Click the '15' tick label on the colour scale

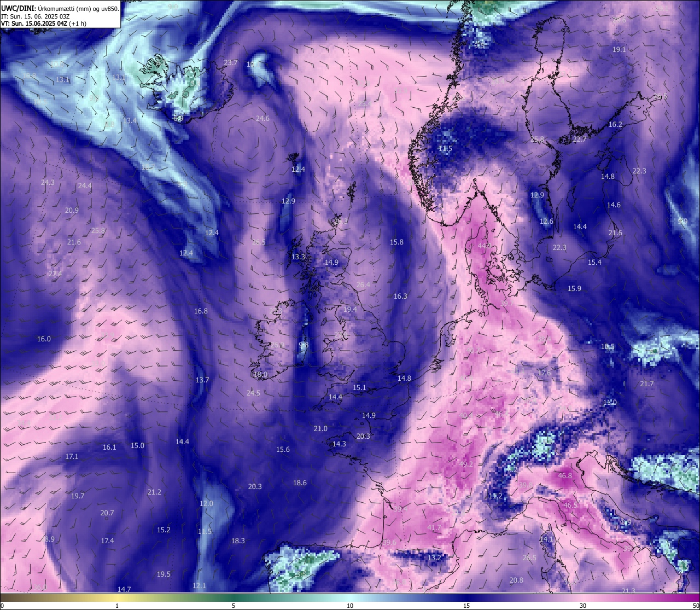[x=466, y=606]
